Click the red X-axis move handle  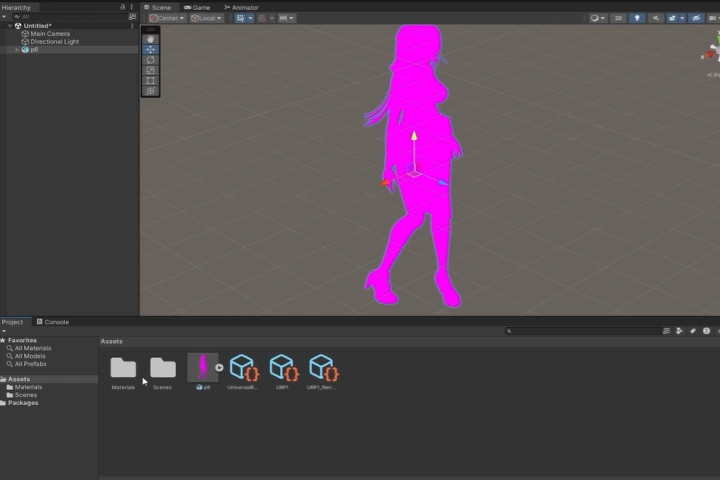(x=385, y=183)
